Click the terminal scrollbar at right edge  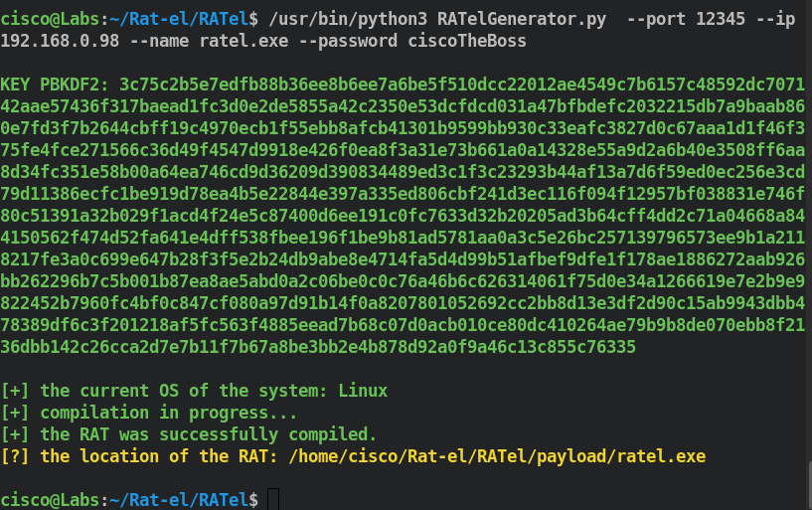809,484
